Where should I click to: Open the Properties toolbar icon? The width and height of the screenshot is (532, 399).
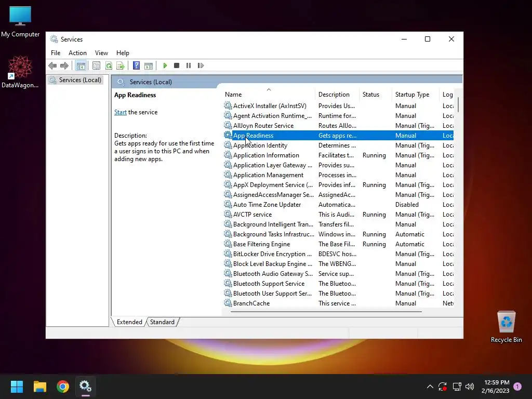tap(96, 65)
